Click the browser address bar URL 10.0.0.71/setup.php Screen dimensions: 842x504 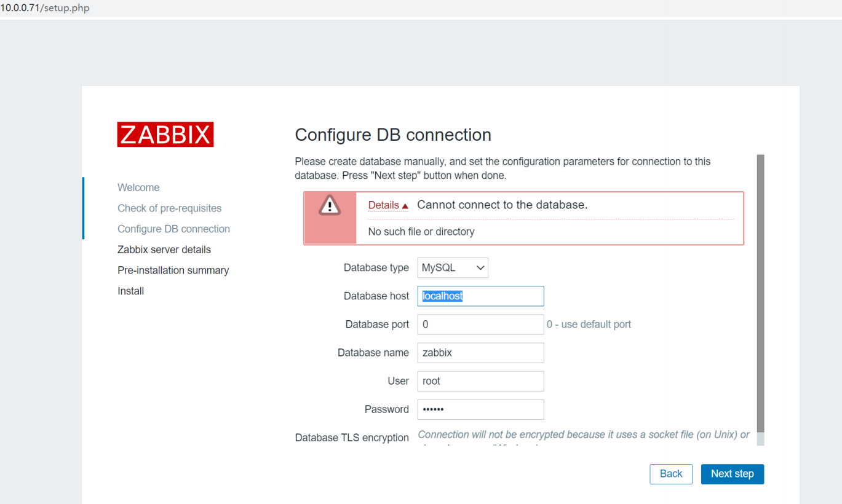coord(45,8)
